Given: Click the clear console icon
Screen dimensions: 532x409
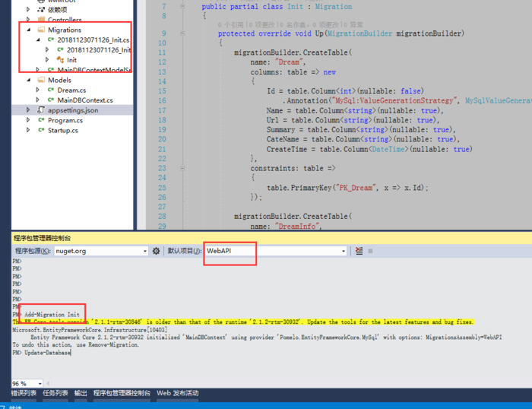Looking at the screenshot, I should pos(359,251).
